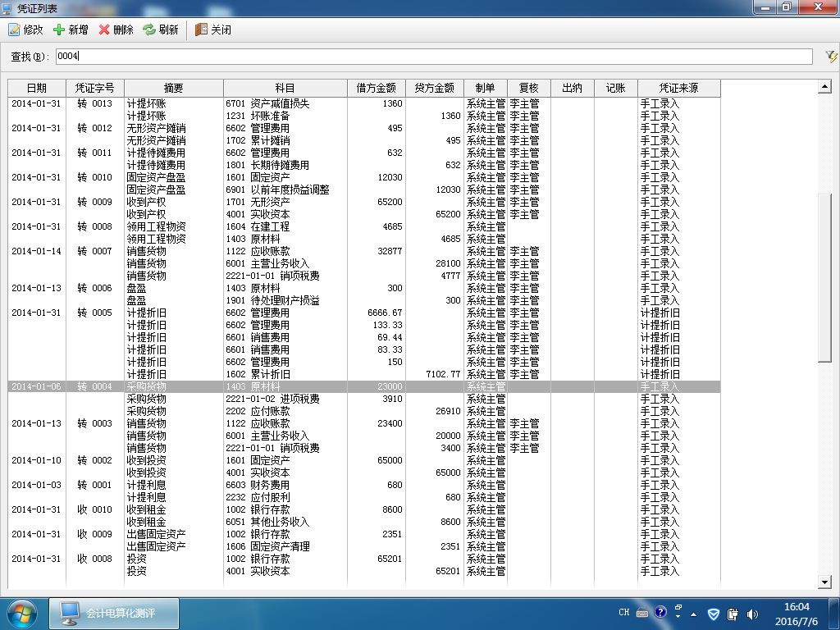Select voucher 转 0001 row
Screen dimensions: 840x630
[363, 486]
